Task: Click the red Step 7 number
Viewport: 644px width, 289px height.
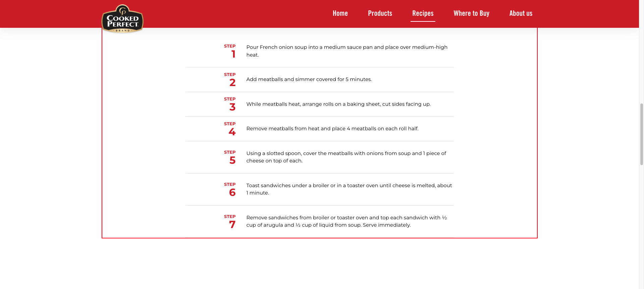Action: [232, 225]
